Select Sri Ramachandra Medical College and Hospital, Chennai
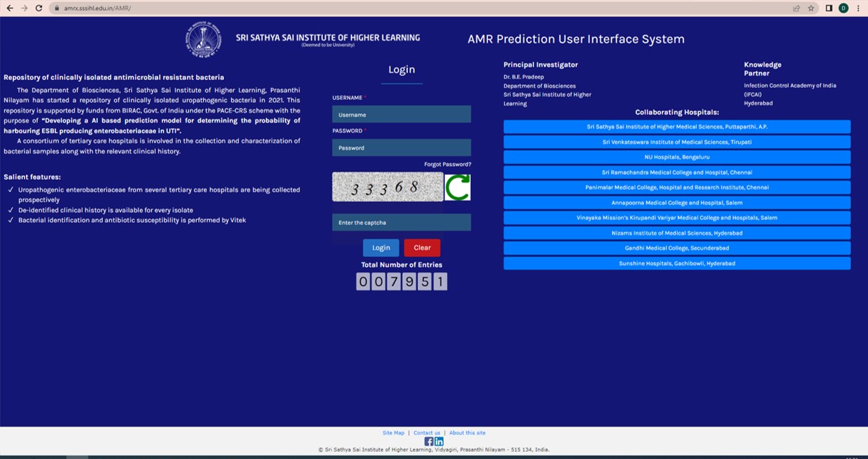Image resolution: width=868 pixels, height=459 pixels. pos(677,172)
